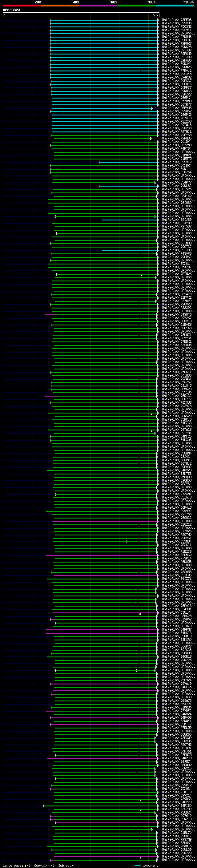Select the UniRef100_C5YMN8 label
Viewport: 197px width, 868px height.
(177, 101)
